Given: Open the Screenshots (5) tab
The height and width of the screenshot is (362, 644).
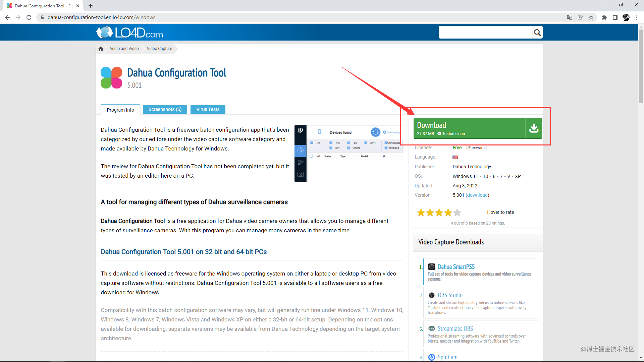Looking at the screenshot, I should coord(165,109).
